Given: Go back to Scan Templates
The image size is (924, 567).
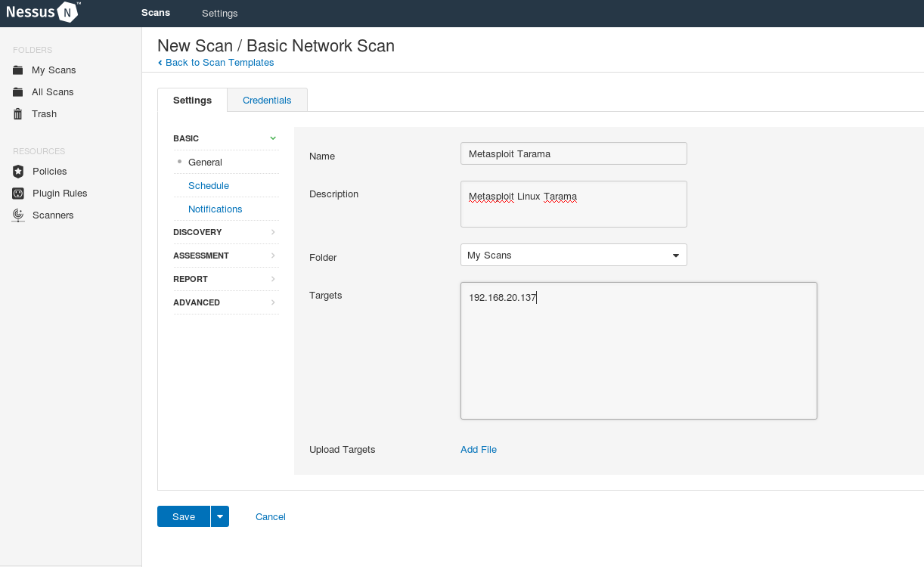Looking at the screenshot, I should coord(216,63).
